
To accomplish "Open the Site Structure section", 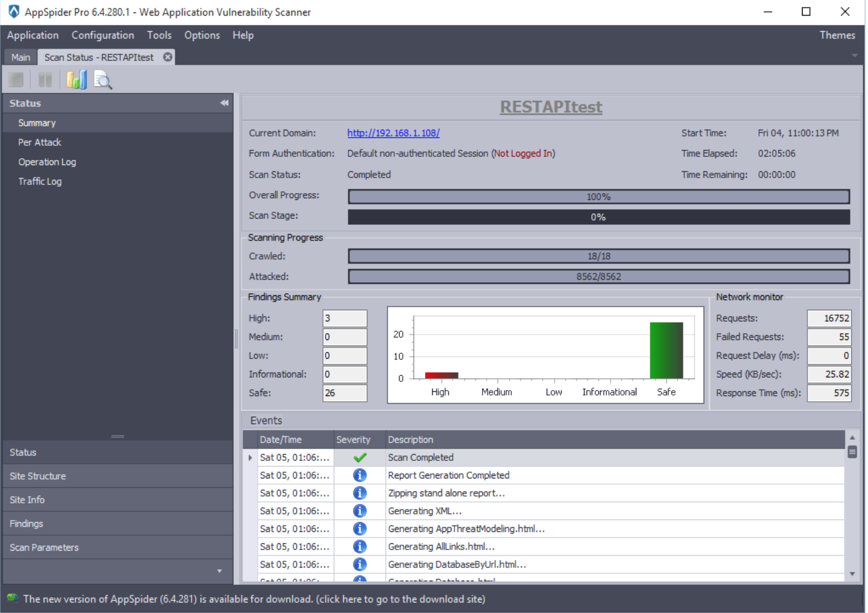I will coord(118,476).
